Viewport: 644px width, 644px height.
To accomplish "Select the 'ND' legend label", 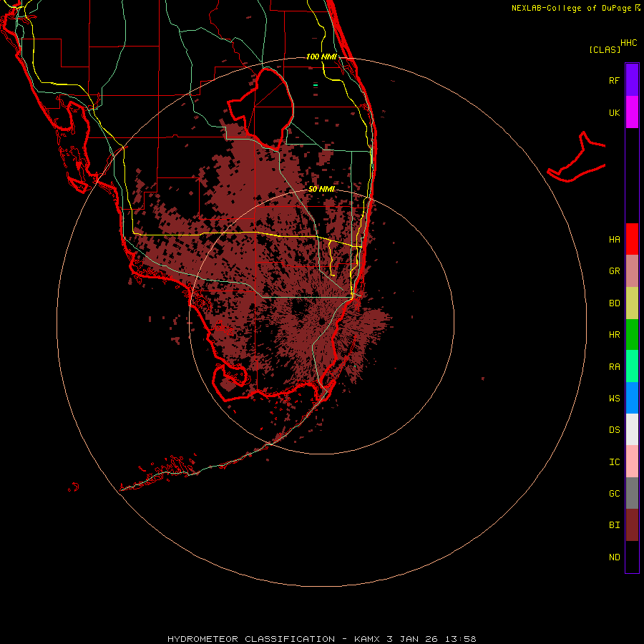I will [x=614, y=557].
